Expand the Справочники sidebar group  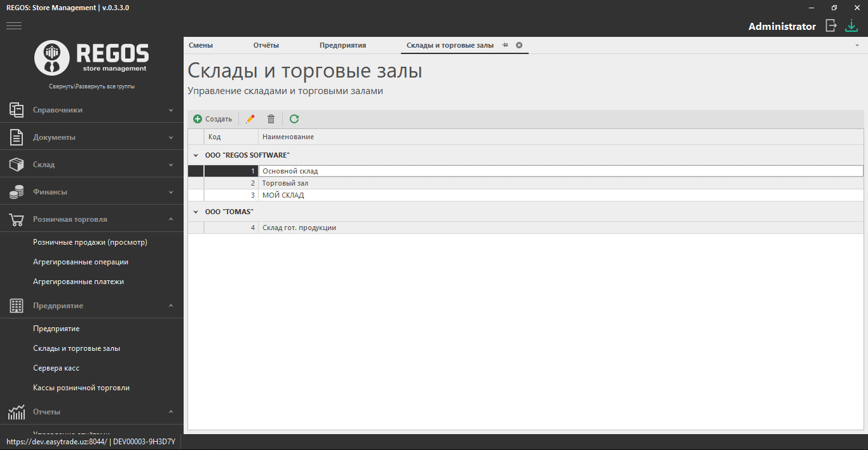pyautogui.click(x=170, y=110)
